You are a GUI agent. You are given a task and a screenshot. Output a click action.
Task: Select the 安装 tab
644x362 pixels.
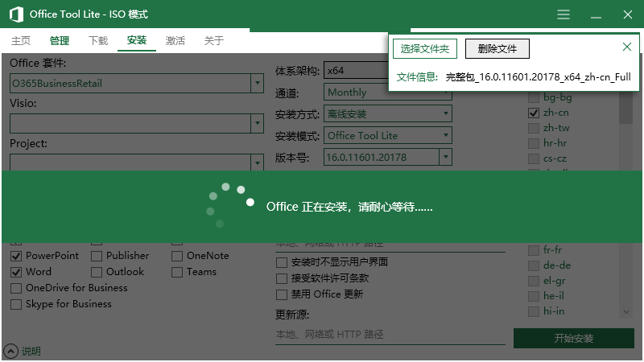click(x=137, y=40)
